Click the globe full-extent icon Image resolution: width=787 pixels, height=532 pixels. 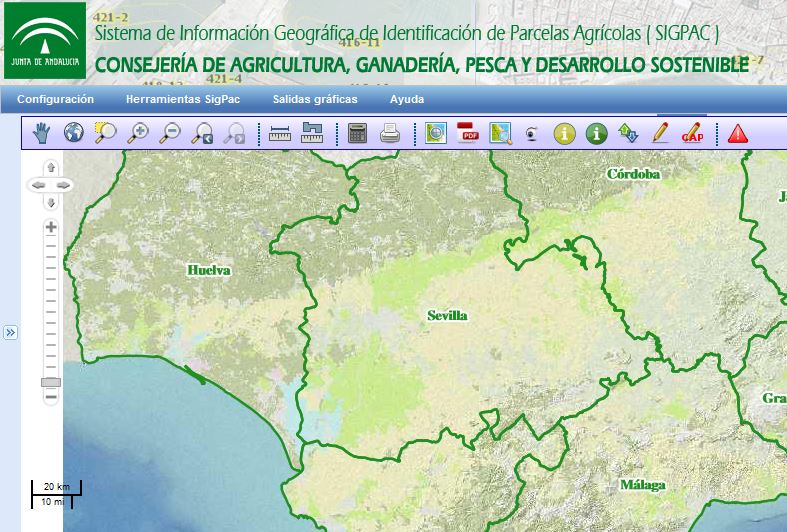coord(73,132)
